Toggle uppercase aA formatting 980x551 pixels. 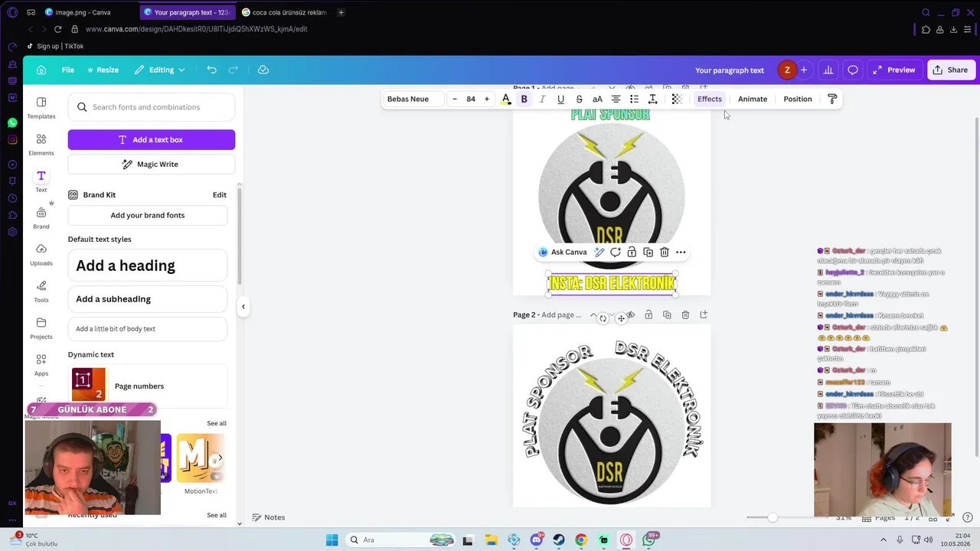click(597, 99)
